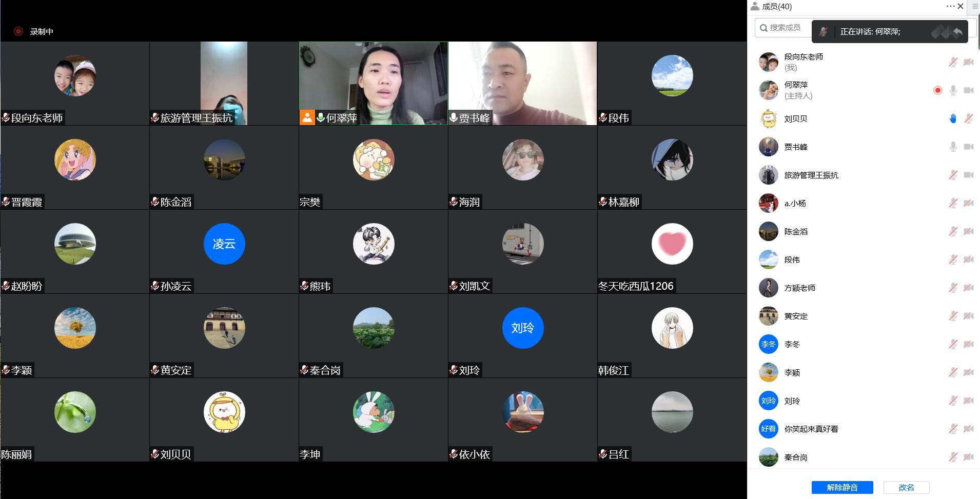Screen dimensions: 980x499
Task: Click muted mic icon for a.小杨
Action: coord(953,203)
